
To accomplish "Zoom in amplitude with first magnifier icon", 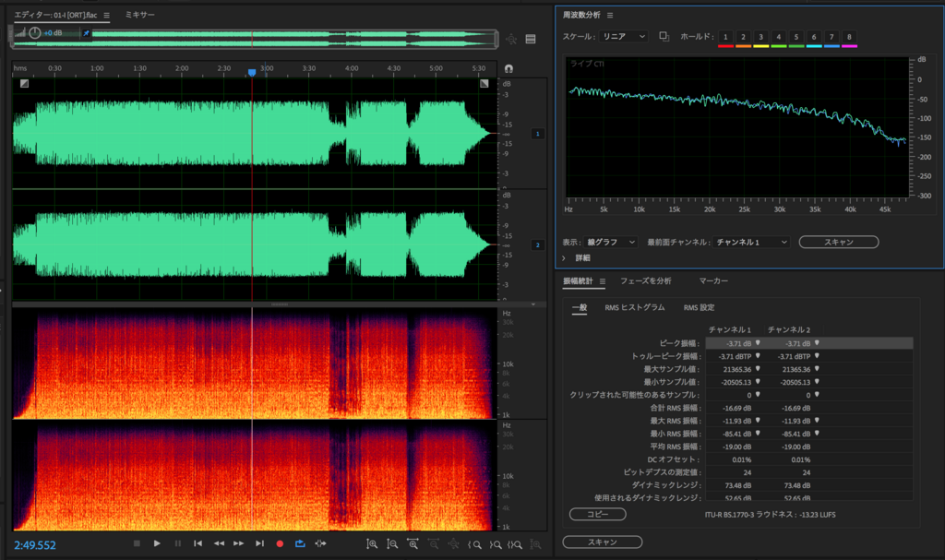I will pyautogui.click(x=372, y=544).
